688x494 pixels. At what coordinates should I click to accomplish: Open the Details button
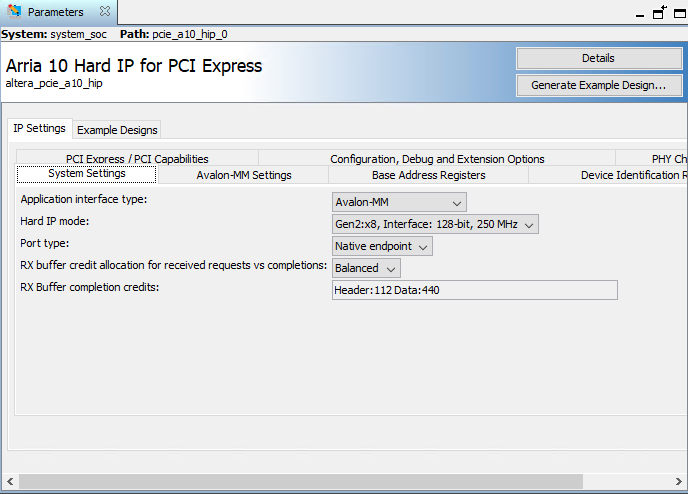[599, 58]
